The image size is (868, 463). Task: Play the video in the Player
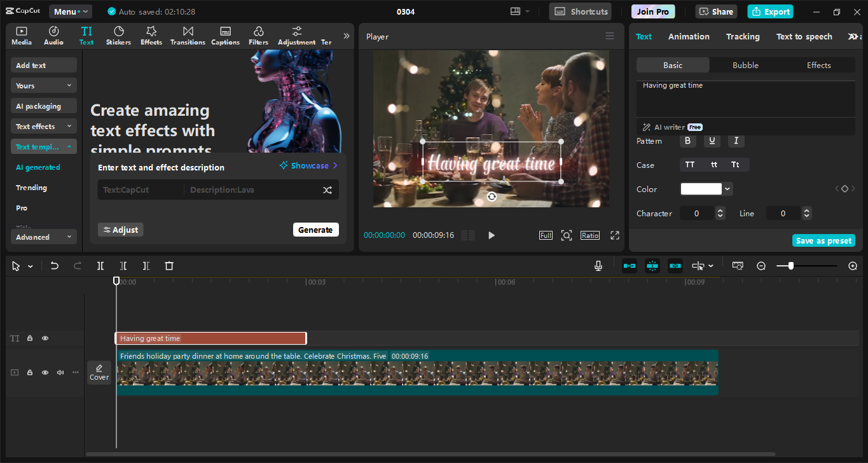tap(491, 235)
